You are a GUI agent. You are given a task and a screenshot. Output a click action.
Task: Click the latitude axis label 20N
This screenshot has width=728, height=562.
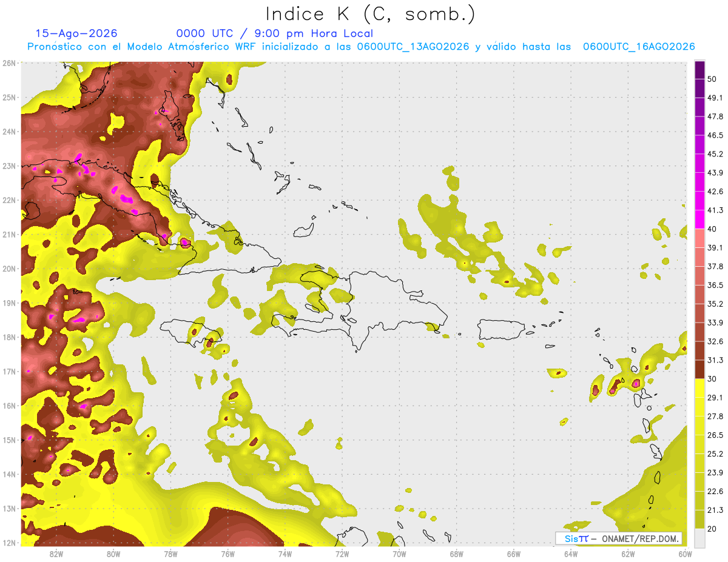click(x=9, y=269)
